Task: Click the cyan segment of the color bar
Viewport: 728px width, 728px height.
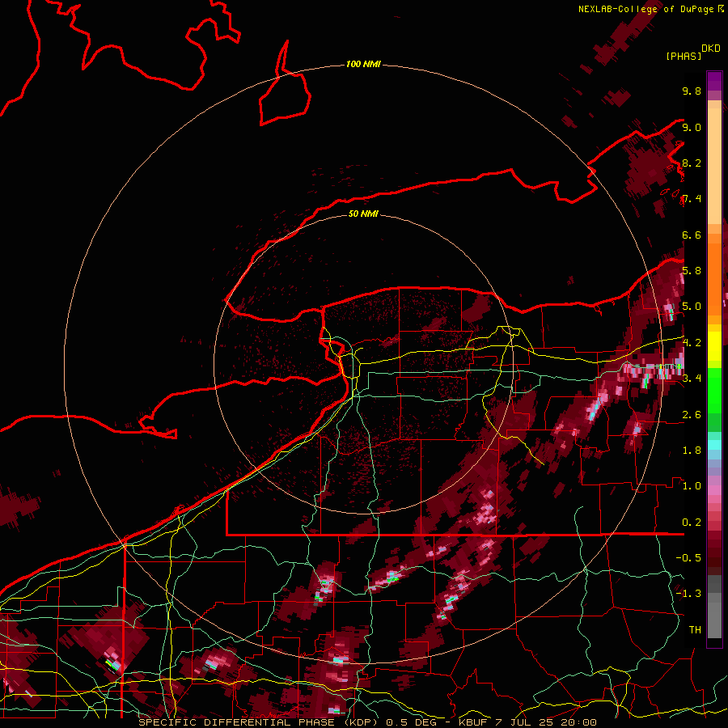Action: click(x=714, y=445)
